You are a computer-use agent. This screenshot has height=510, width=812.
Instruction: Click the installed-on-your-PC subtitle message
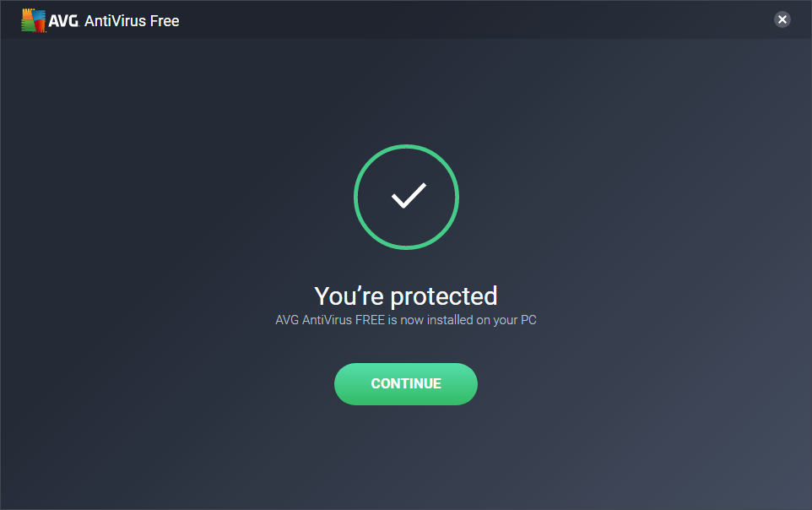coord(406,320)
